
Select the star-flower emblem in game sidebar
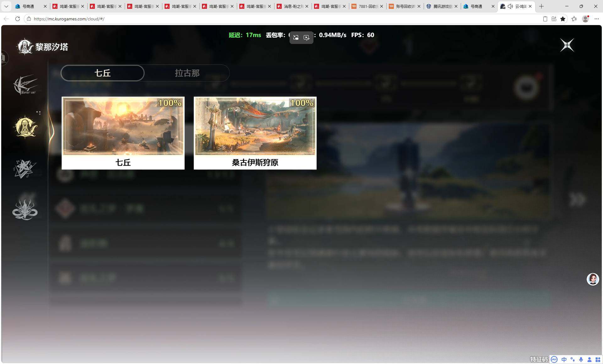[25, 169]
